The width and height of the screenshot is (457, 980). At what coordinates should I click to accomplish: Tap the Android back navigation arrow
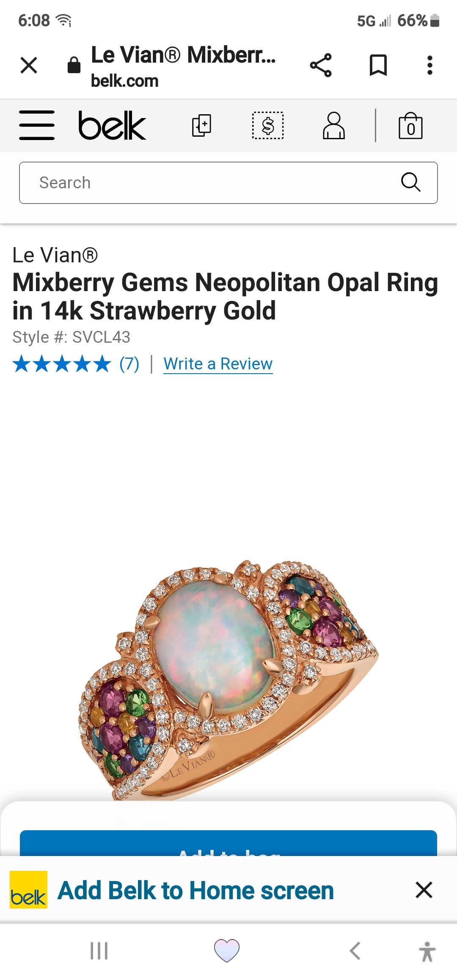coord(355,951)
